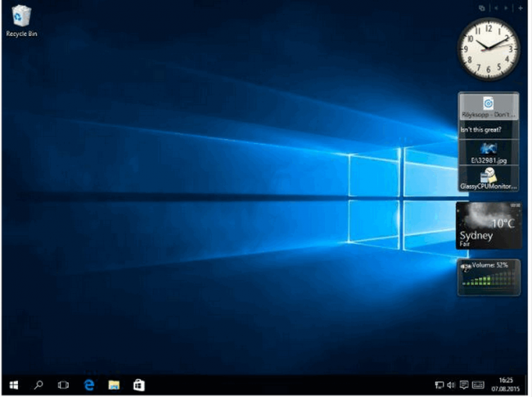Screen dimensions: 532x397
Task: Open the taskbar search magnifier
Action: pos(38,385)
